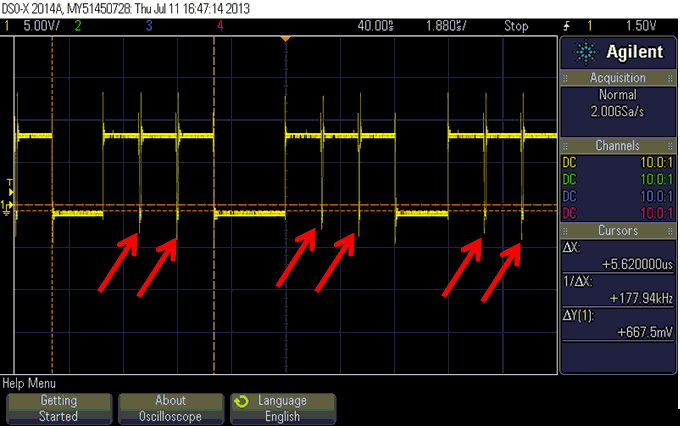This screenshot has height=429, width=680.
Task: Click the Acquisition panel header
Action: point(618,78)
